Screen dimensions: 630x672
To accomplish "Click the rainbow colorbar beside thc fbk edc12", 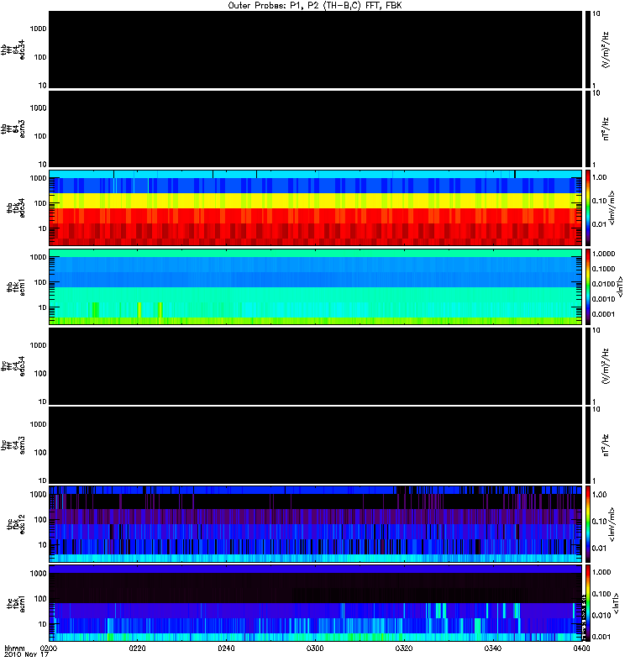I will coord(587,524).
